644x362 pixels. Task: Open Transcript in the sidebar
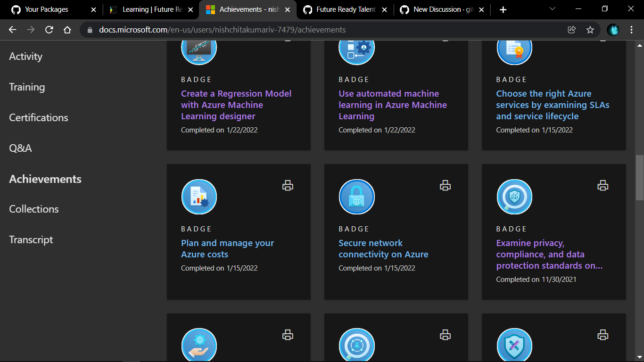coord(31,240)
